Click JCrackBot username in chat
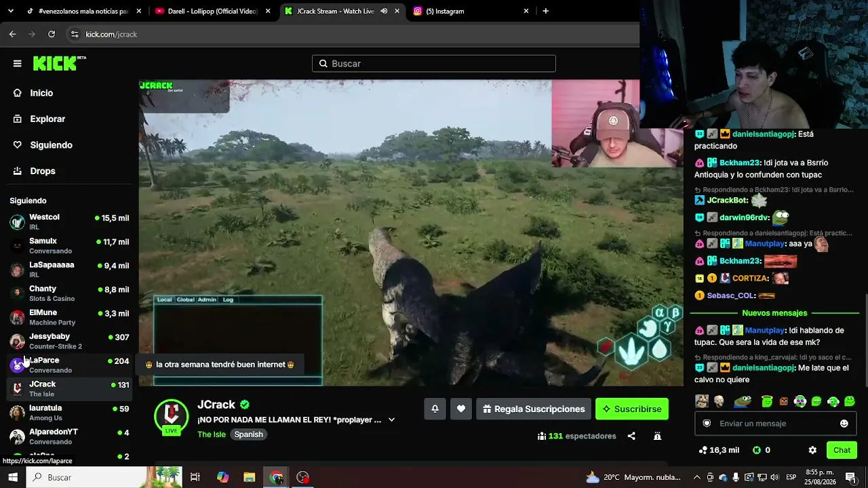Image resolution: width=868 pixels, height=488 pixels. tap(727, 201)
